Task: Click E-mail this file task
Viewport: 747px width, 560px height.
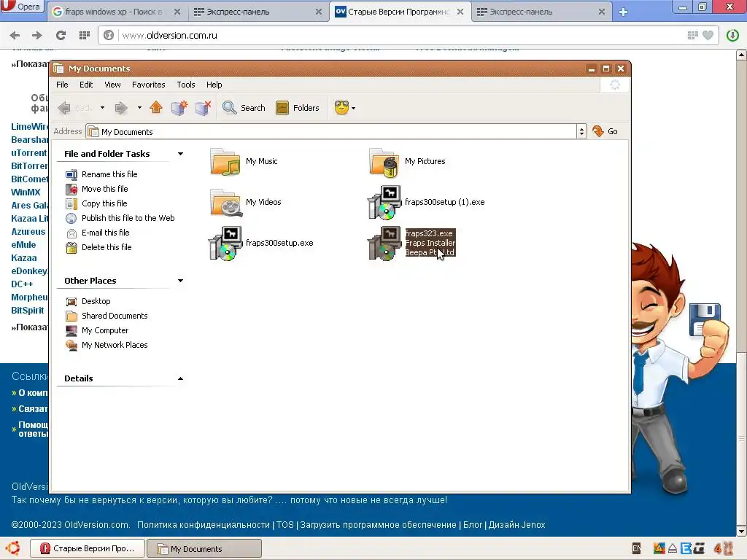Action: tap(105, 233)
